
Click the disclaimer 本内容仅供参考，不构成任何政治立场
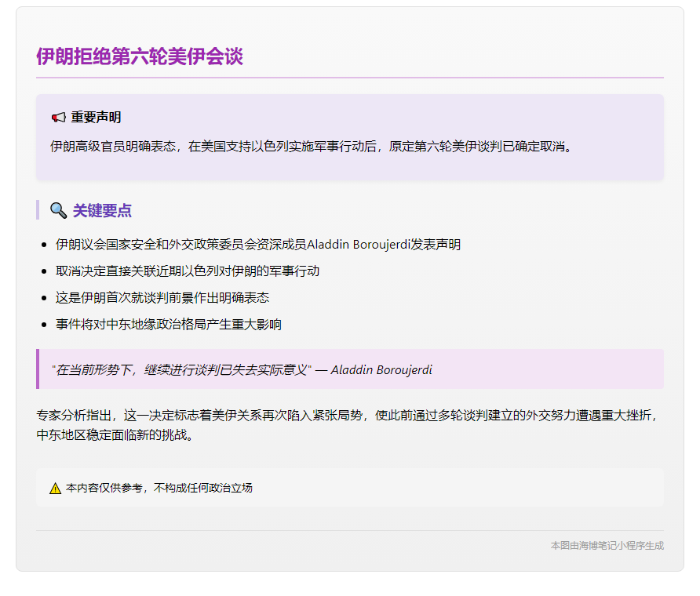159,488
